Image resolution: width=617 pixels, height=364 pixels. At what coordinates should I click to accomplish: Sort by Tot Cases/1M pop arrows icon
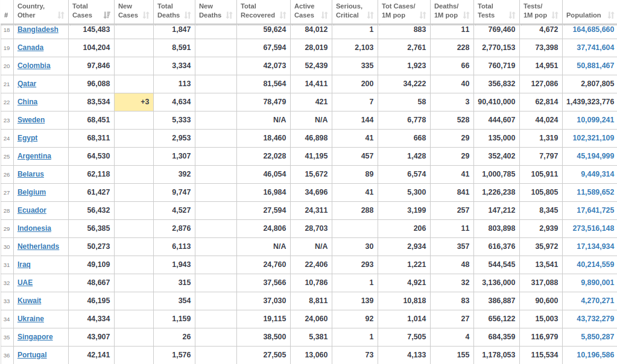pyautogui.click(x=423, y=15)
